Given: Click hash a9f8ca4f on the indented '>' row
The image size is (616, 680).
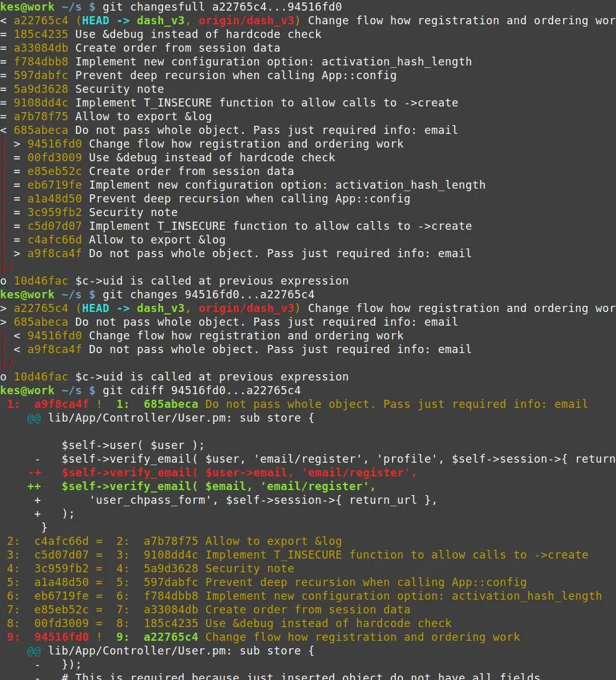Looking at the screenshot, I should click(55, 253).
